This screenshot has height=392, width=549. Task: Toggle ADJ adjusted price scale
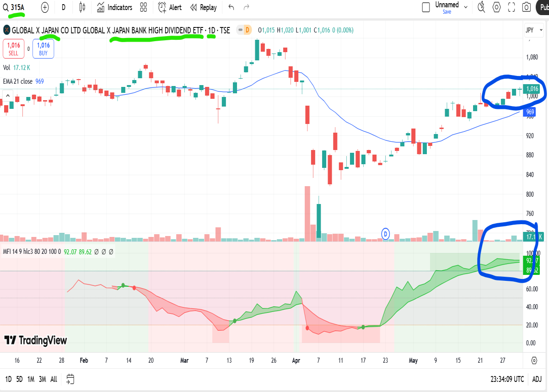click(537, 379)
